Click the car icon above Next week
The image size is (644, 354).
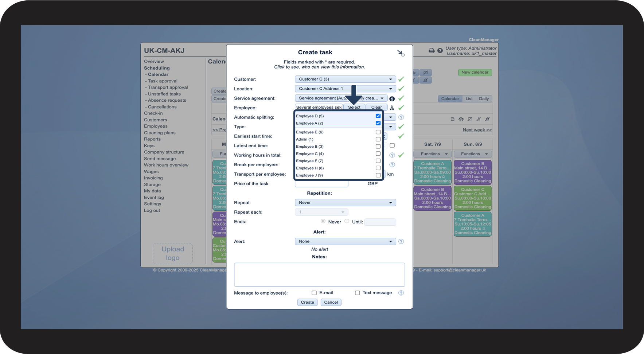pyautogui.click(x=461, y=119)
